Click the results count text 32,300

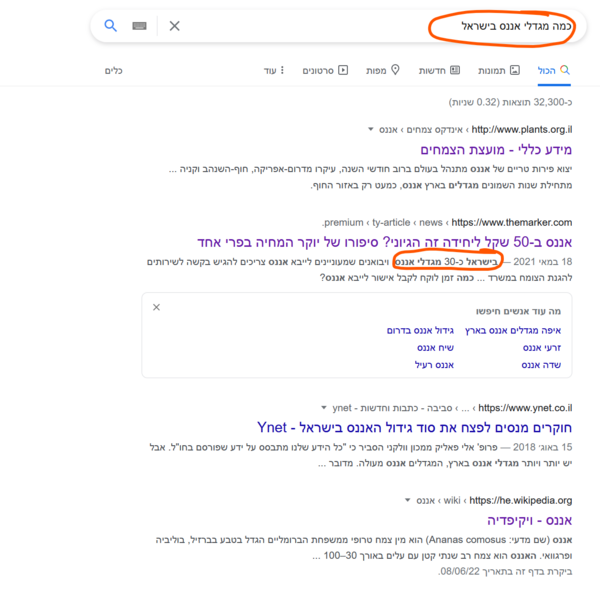[x=510, y=102]
